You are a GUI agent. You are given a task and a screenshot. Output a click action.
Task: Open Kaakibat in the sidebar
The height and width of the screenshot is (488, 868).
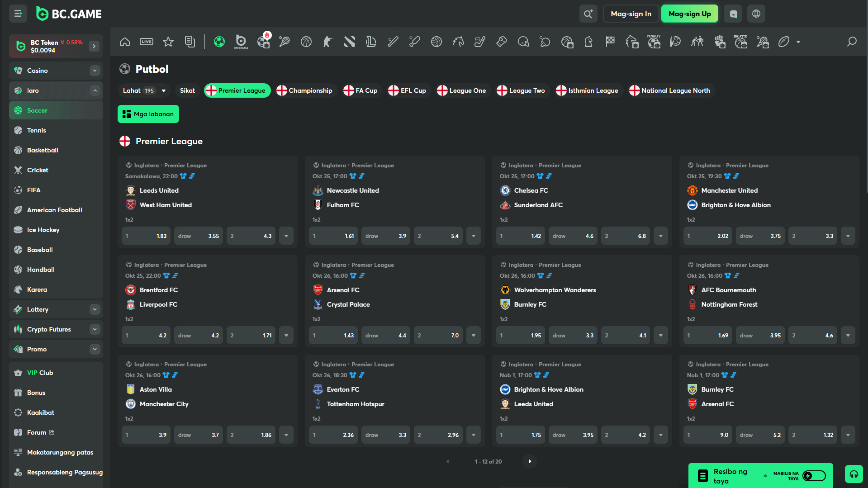[56, 412]
